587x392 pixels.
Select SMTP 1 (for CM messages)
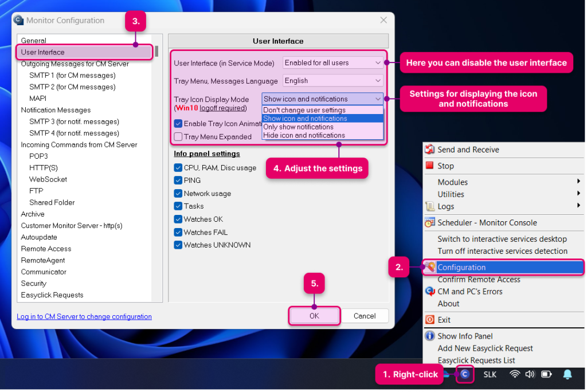73,75
